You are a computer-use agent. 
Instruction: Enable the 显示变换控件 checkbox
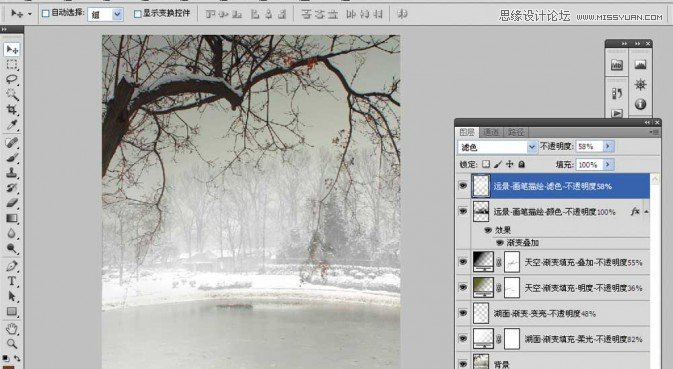point(137,14)
